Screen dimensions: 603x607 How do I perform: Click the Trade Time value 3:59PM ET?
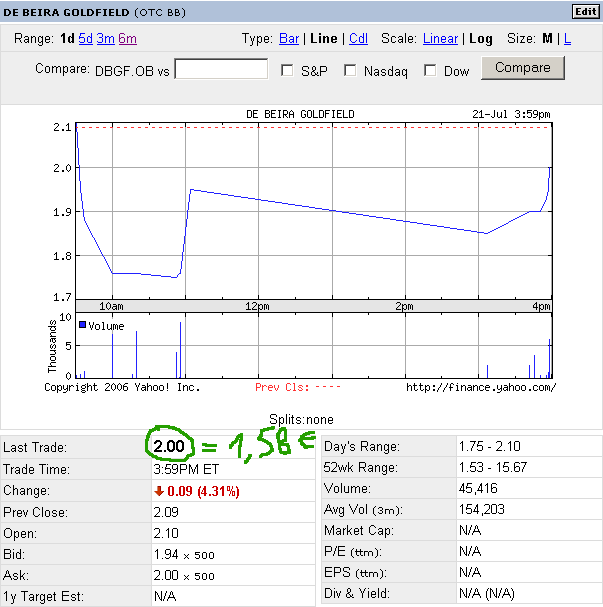click(x=186, y=469)
